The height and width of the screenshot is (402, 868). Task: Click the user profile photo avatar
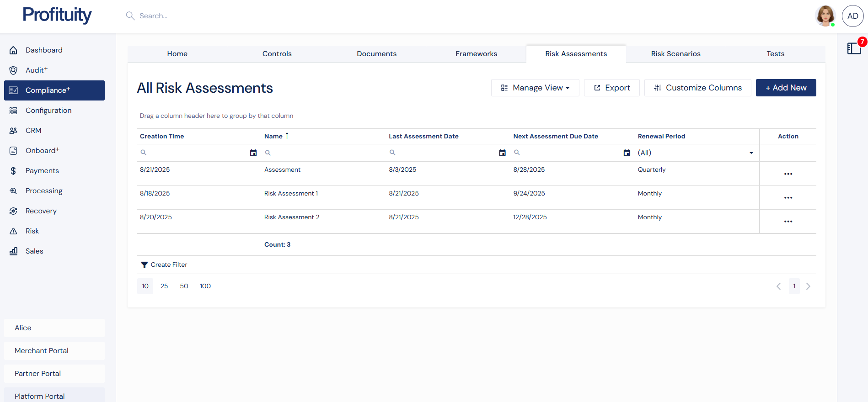825,16
